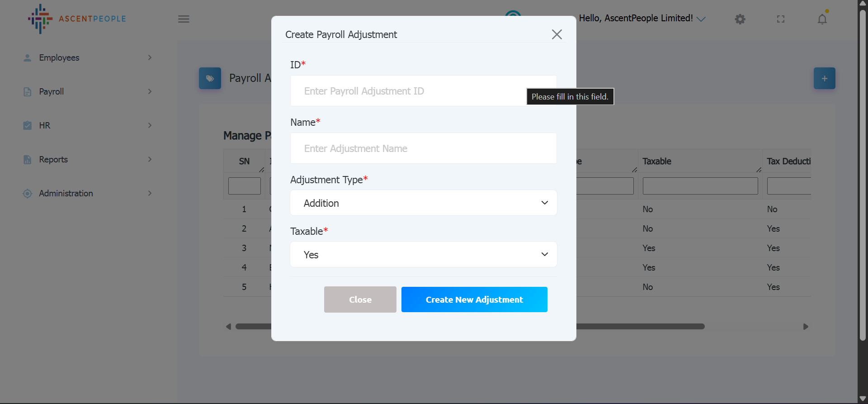
Task: Click the horizontal scroll right arrow
Action: click(x=805, y=327)
